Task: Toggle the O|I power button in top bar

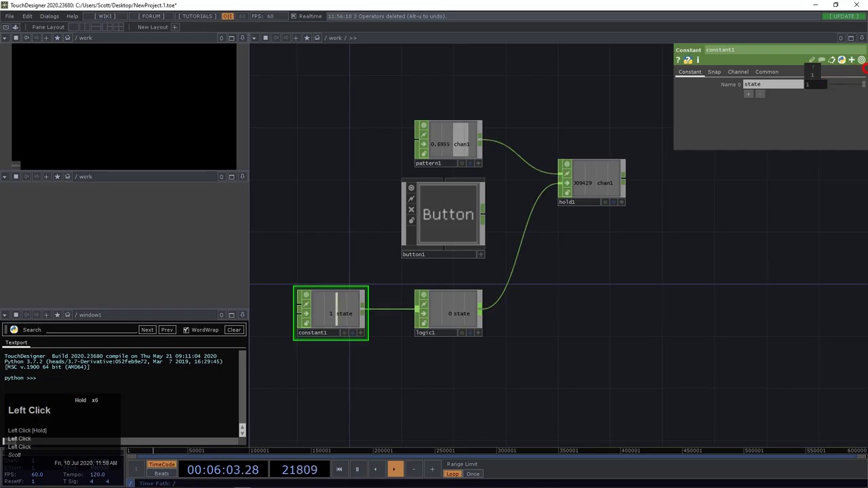Action: point(227,16)
